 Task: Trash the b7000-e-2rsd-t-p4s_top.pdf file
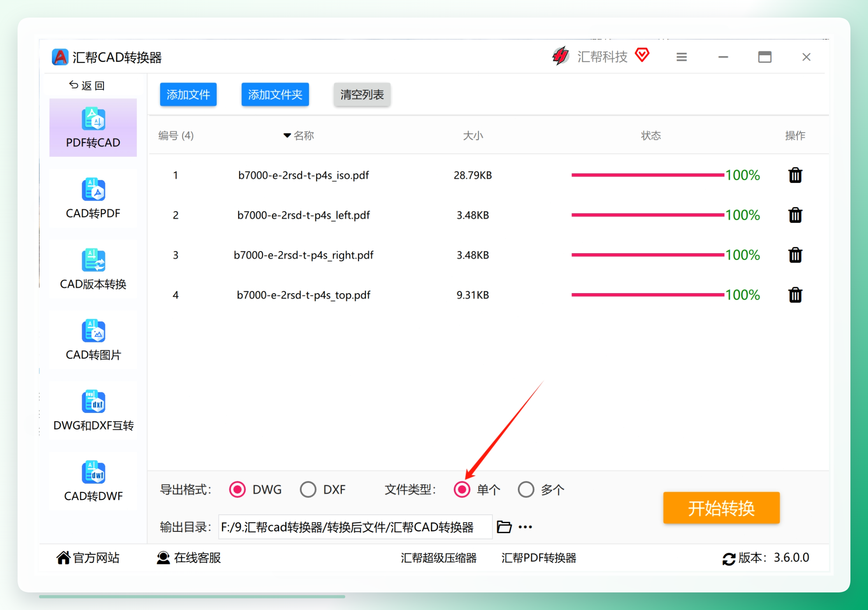[x=795, y=295]
